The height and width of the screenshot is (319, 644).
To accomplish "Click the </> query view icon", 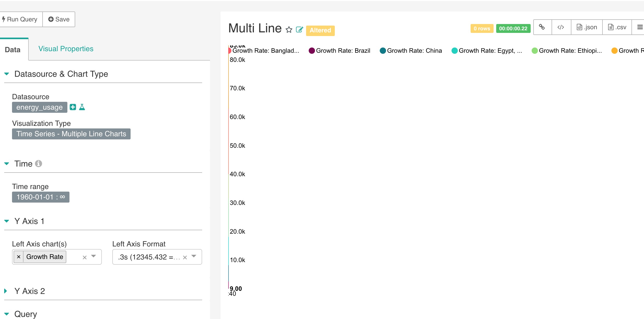I will (x=561, y=27).
